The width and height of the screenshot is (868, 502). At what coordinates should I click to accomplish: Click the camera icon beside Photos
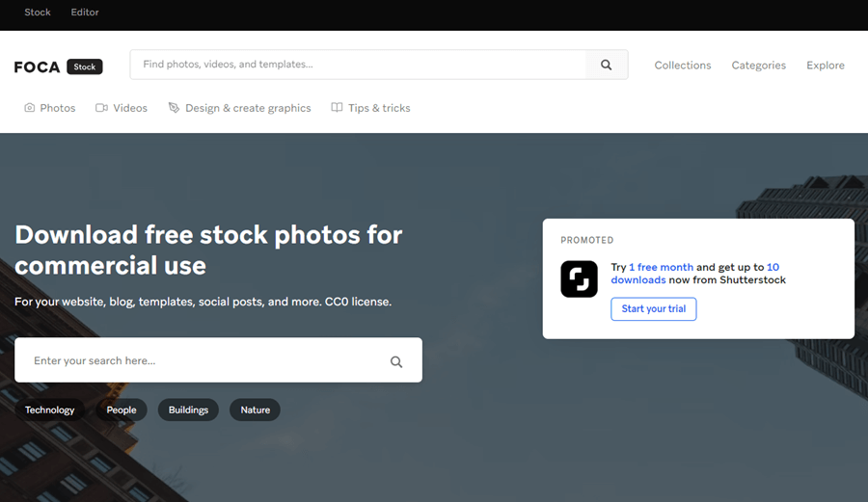30,108
